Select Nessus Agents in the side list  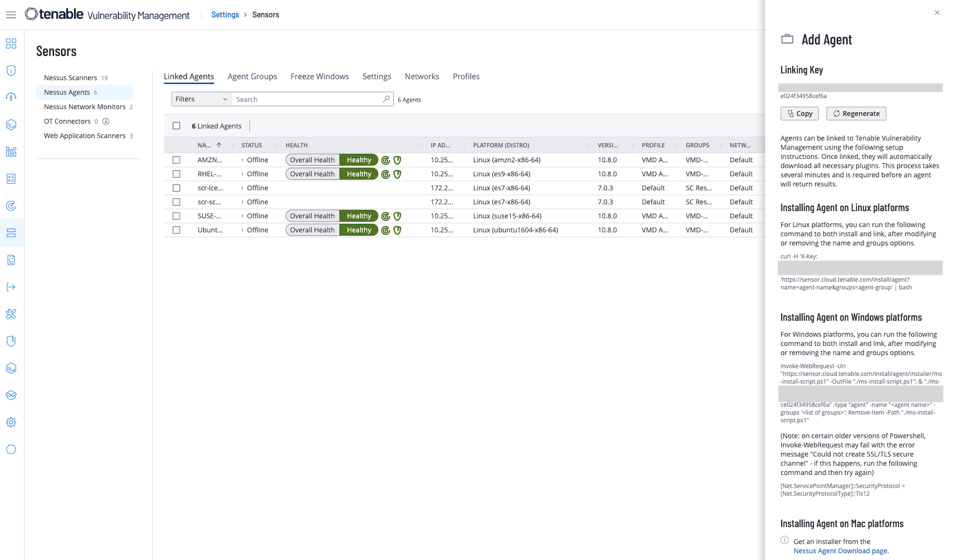85,92
